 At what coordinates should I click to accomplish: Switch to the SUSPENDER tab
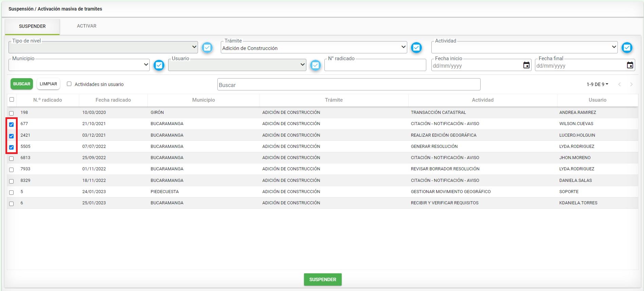[x=32, y=26]
